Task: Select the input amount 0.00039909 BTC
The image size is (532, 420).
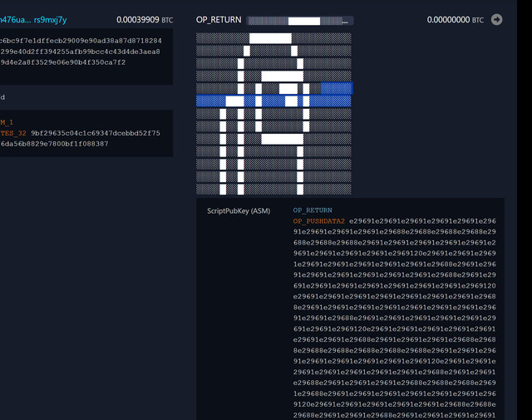Action: tap(145, 20)
